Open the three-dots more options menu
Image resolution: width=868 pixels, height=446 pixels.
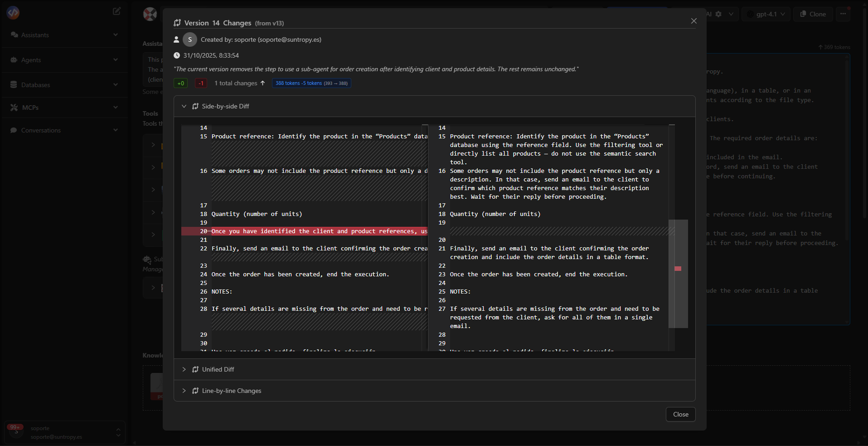pyautogui.click(x=843, y=14)
